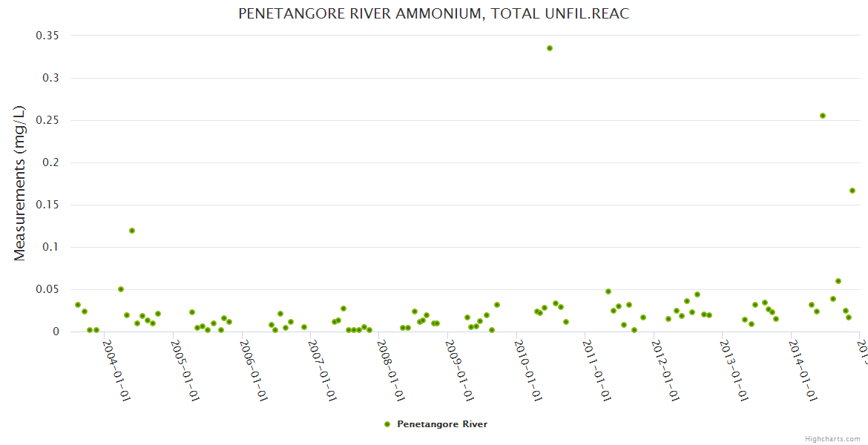Open the Highcharts.com credits link
The image size is (868, 445).
[x=832, y=439]
